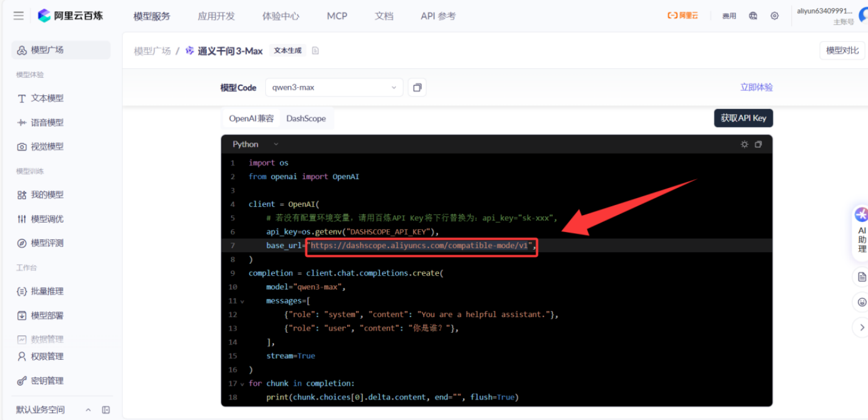Open the globe language icon
Image resolution: width=868 pixels, height=420 pixels.
click(x=753, y=16)
